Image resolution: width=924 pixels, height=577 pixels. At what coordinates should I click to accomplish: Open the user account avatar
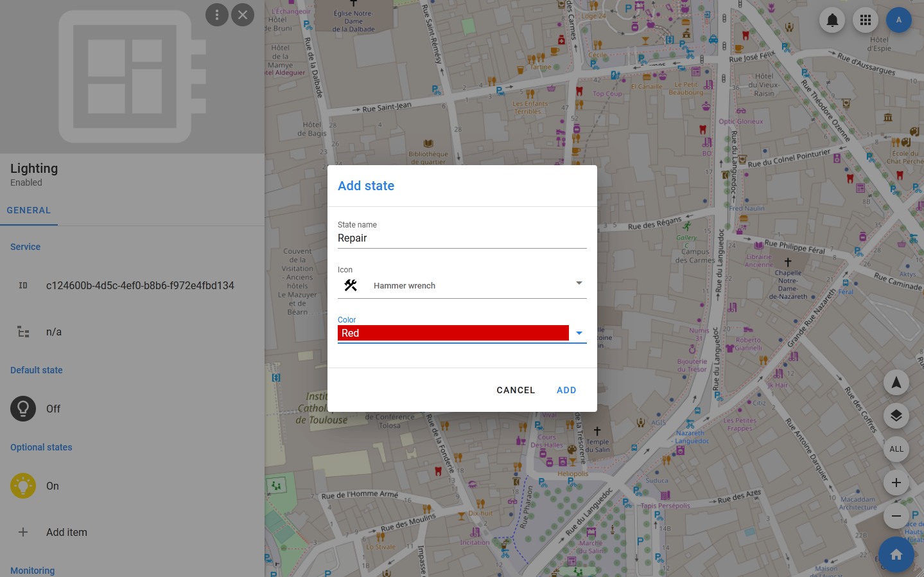898,20
